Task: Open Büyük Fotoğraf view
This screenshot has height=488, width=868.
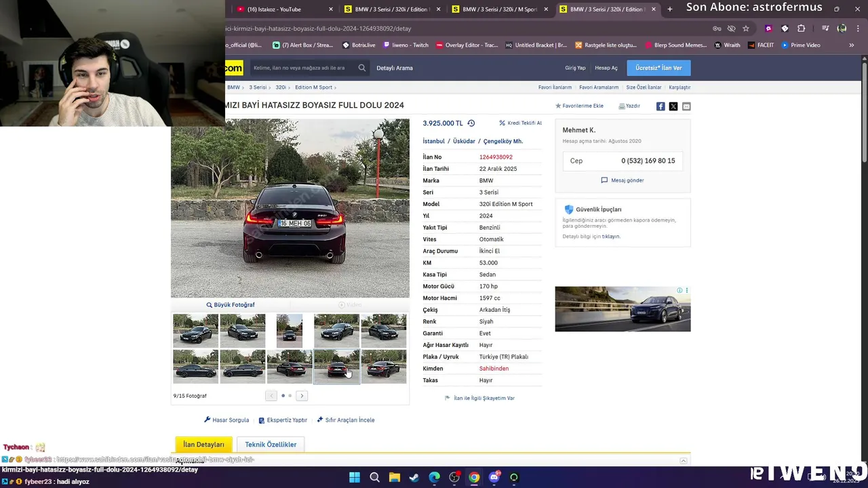Action: pyautogui.click(x=231, y=305)
